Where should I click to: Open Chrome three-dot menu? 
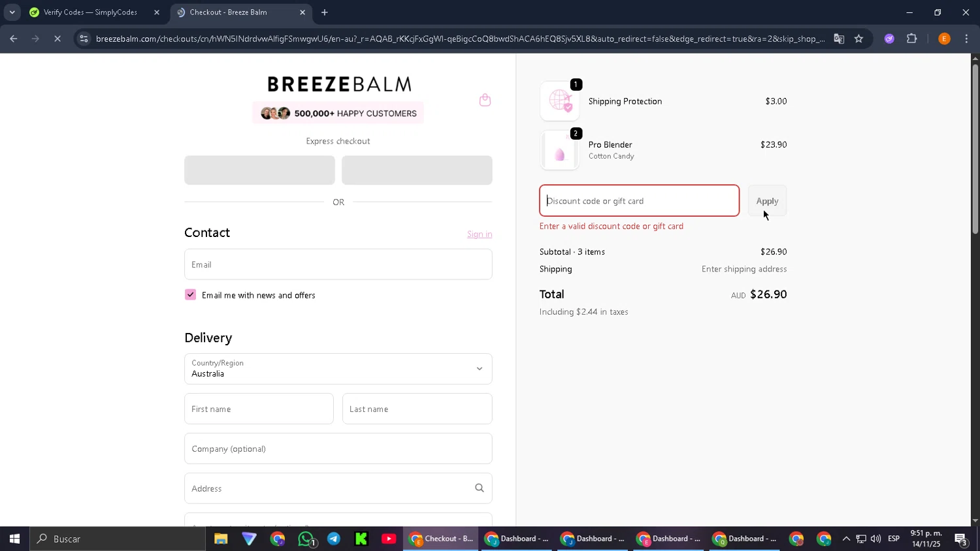point(966,39)
